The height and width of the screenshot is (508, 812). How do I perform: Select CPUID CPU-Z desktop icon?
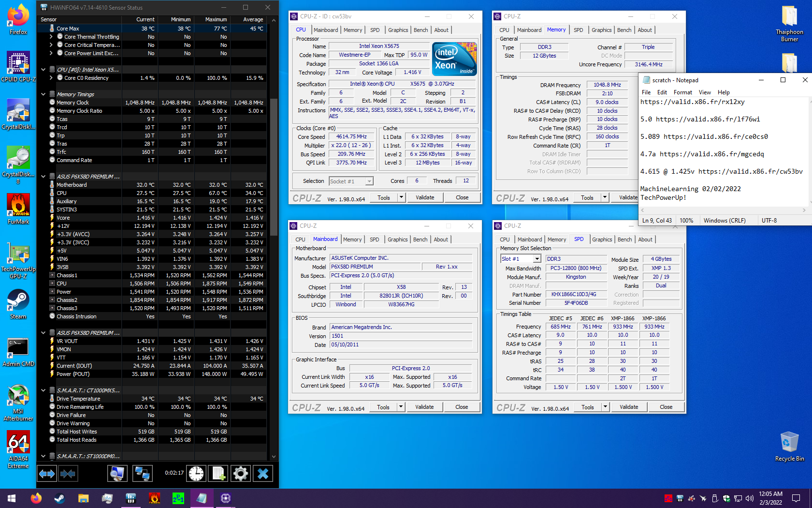(x=18, y=67)
